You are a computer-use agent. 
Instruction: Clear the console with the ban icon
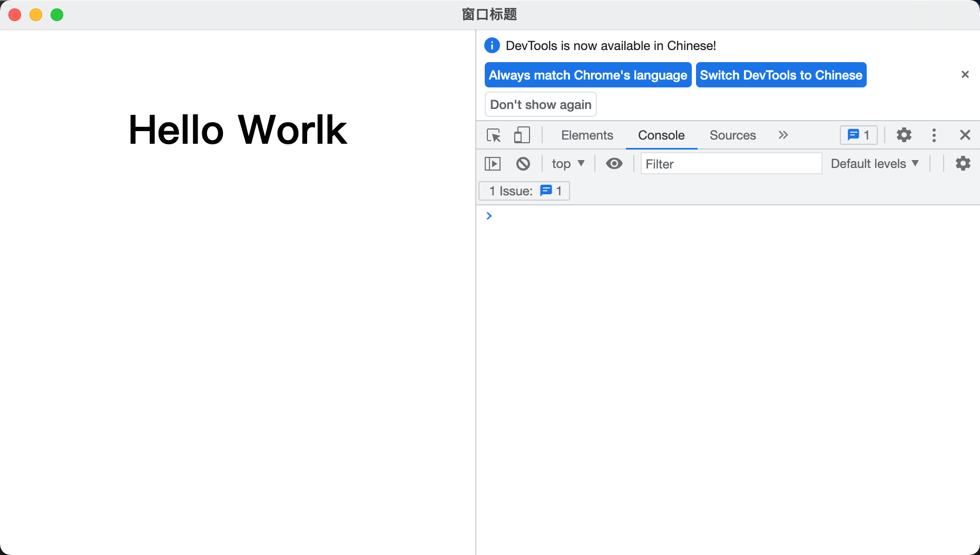click(x=523, y=164)
